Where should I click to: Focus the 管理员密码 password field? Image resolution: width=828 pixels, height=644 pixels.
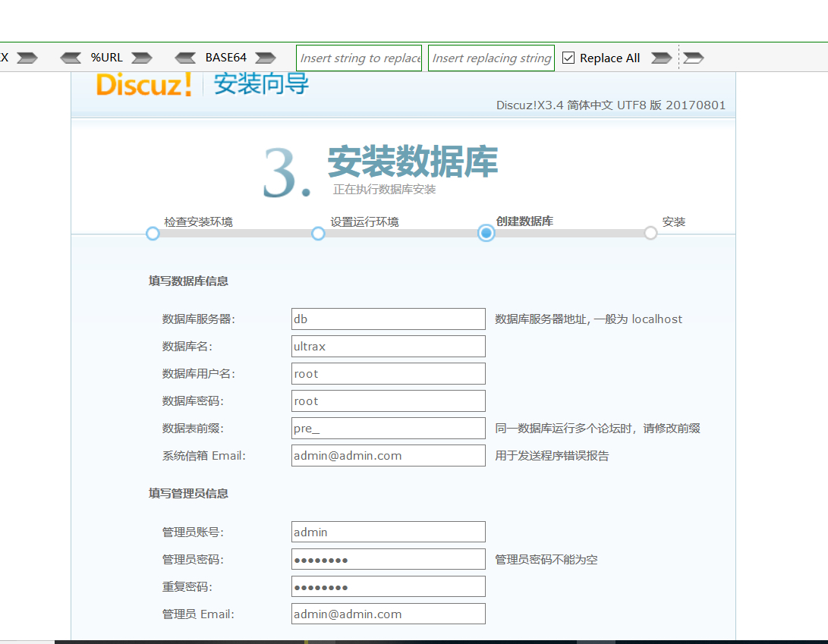(388, 560)
